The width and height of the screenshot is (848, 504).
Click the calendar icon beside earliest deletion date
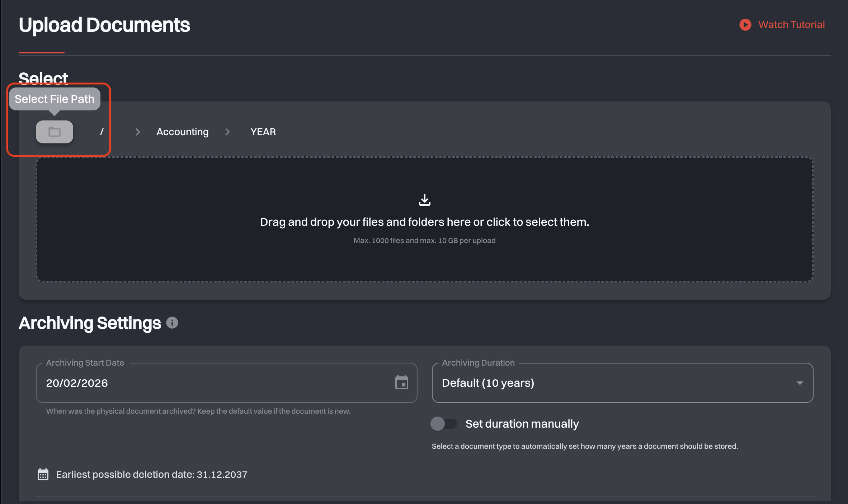click(43, 474)
